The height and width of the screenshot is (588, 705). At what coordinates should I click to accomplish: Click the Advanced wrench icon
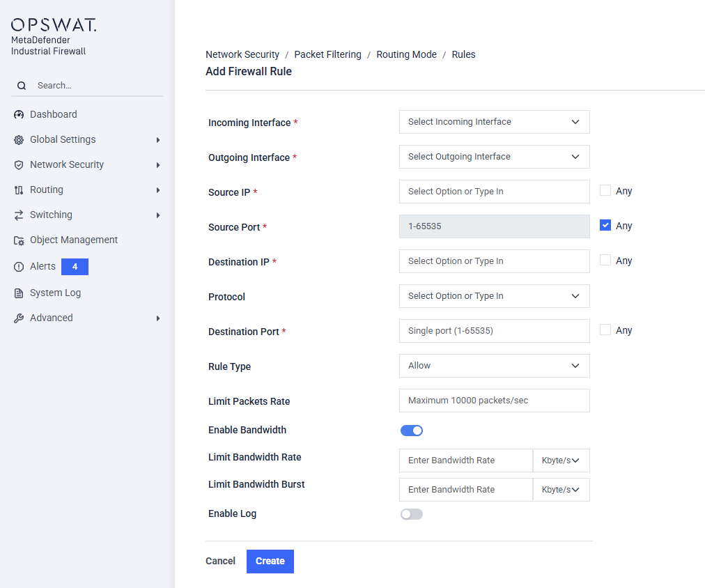click(x=19, y=318)
